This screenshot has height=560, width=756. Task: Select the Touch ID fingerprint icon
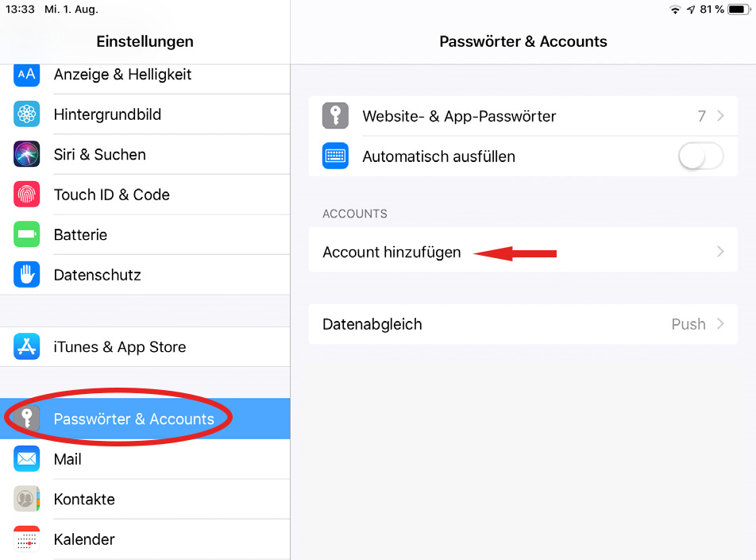[x=27, y=195]
